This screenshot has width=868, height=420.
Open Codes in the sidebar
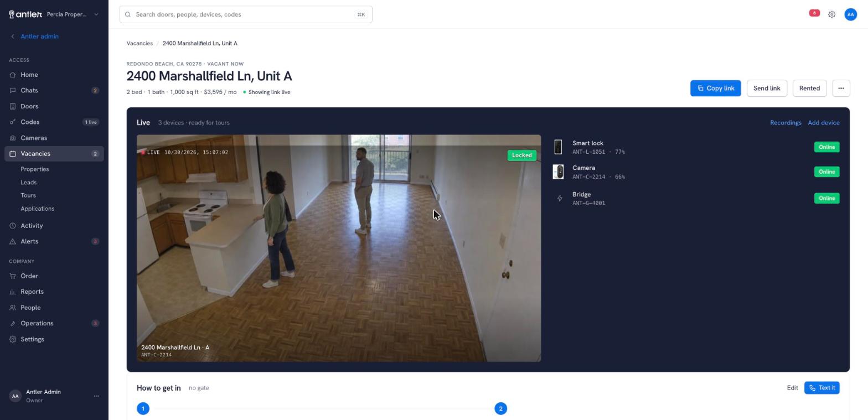pyautogui.click(x=54, y=122)
